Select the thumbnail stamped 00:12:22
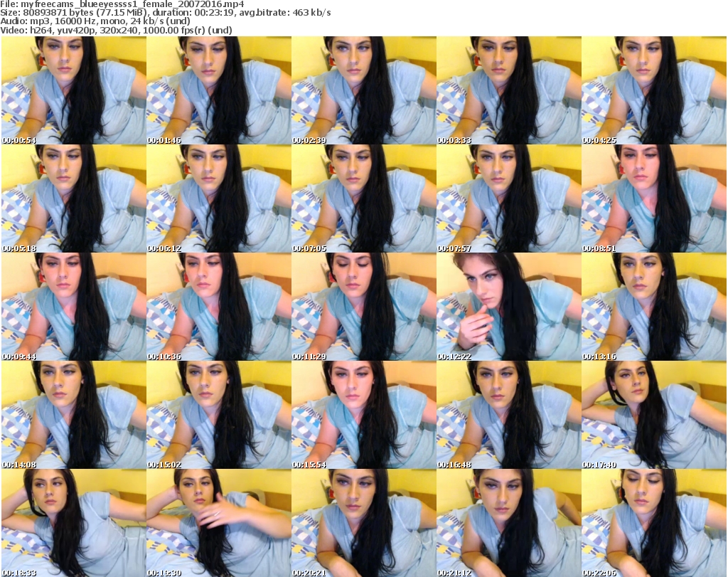This screenshot has width=728, height=577. [x=509, y=307]
